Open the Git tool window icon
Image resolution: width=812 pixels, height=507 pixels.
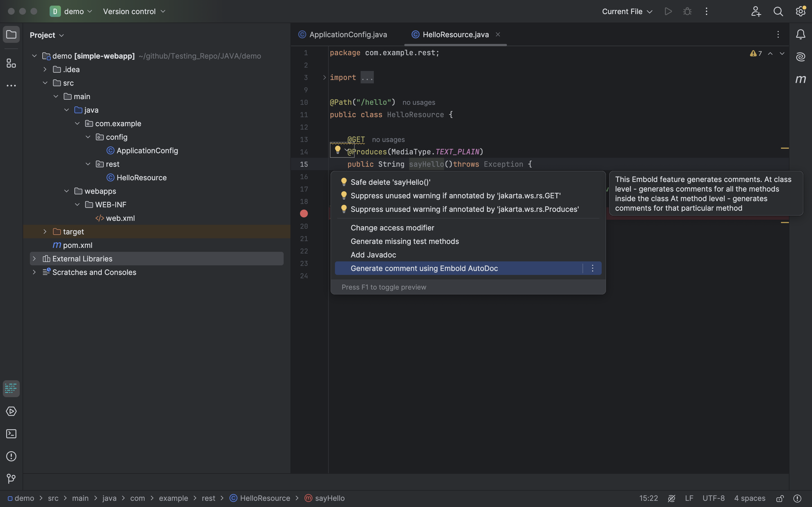pyautogui.click(x=11, y=479)
